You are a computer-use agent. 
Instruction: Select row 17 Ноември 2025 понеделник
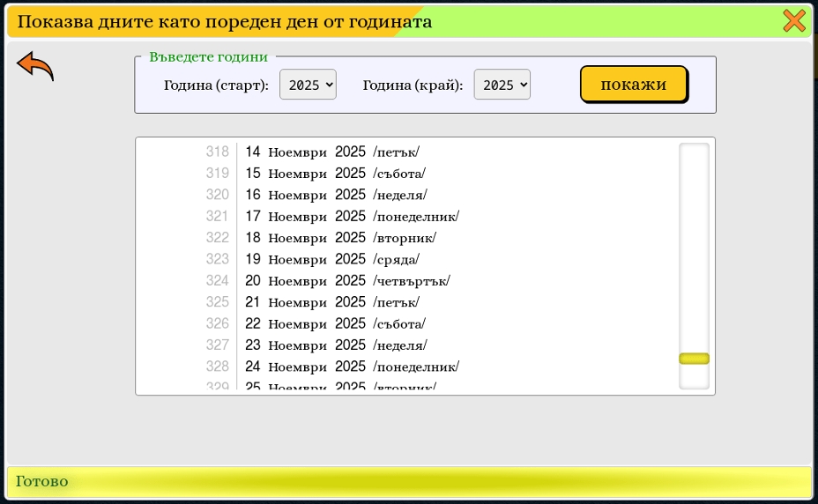click(352, 216)
